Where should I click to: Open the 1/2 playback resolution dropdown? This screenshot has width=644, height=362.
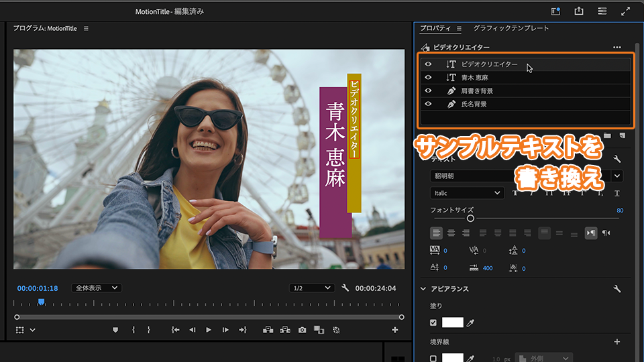click(x=311, y=288)
